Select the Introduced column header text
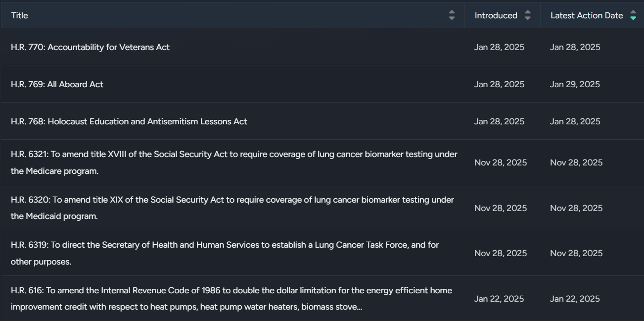This screenshot has height=321, width=644. (x=496, y=15)
